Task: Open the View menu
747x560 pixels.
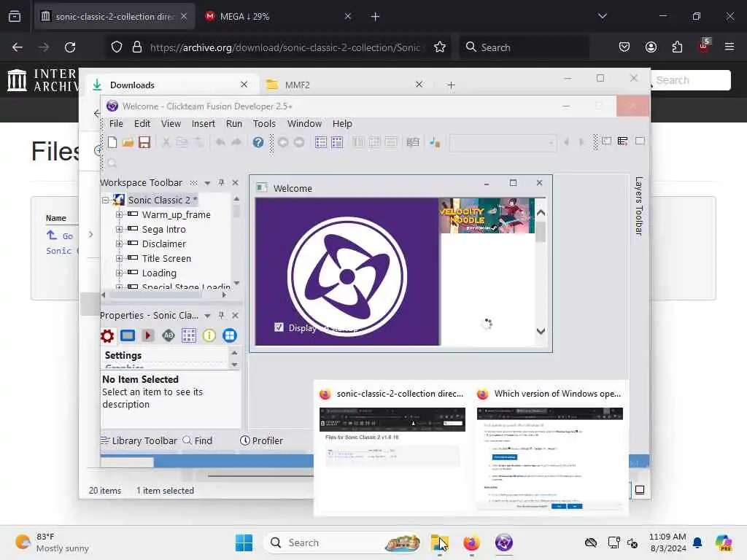Action: (171, 123)
